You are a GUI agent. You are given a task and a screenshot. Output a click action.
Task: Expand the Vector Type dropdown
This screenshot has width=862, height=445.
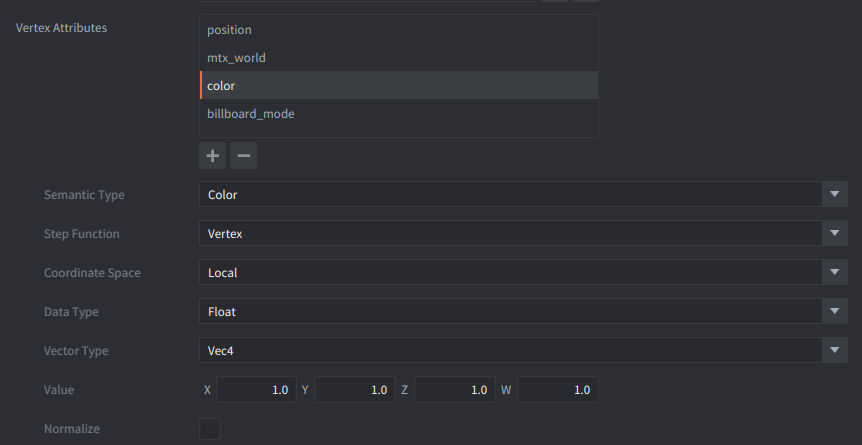[x=510, y=351]
